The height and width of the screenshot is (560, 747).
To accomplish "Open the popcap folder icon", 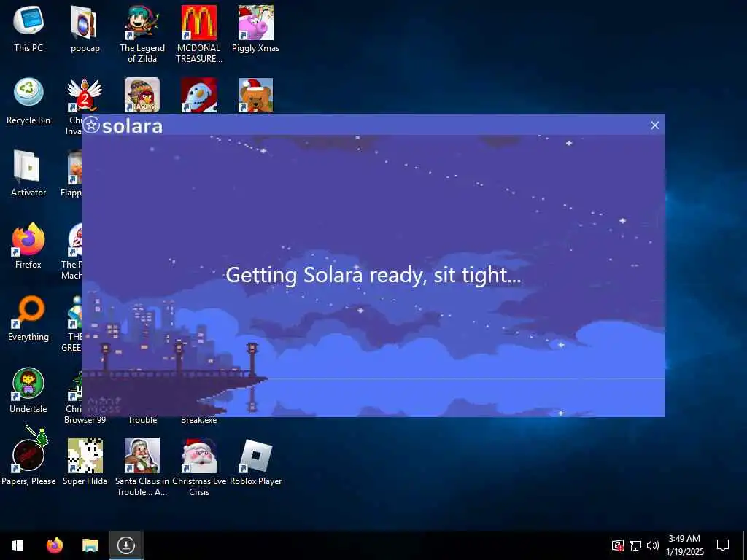I will pos(85,28).
